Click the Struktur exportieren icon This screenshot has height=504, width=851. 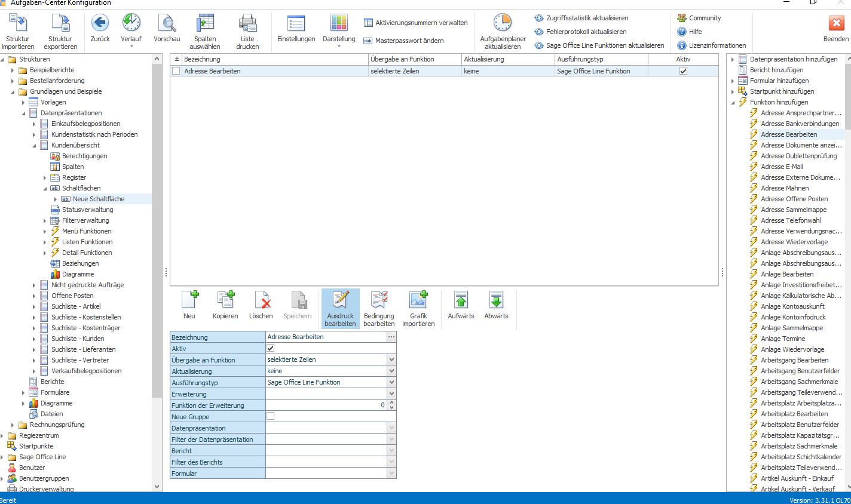(x=60, y=23)
